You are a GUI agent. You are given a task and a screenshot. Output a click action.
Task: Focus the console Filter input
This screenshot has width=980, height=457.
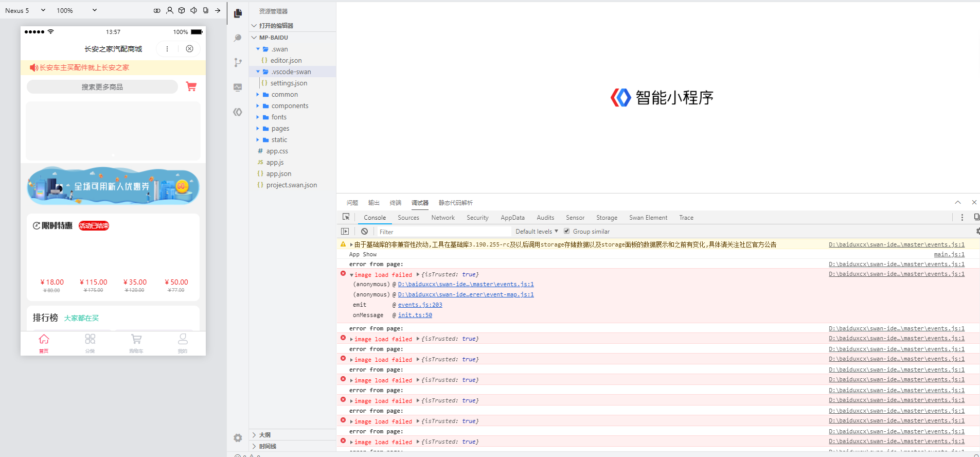(444, 232)
